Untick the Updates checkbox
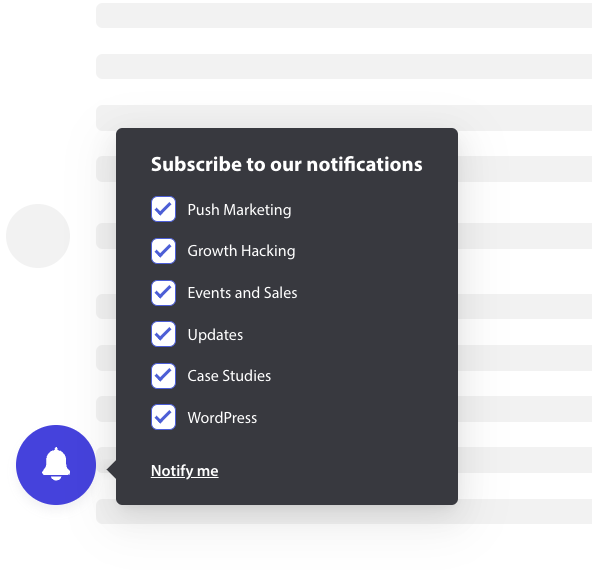 [163, 334]
